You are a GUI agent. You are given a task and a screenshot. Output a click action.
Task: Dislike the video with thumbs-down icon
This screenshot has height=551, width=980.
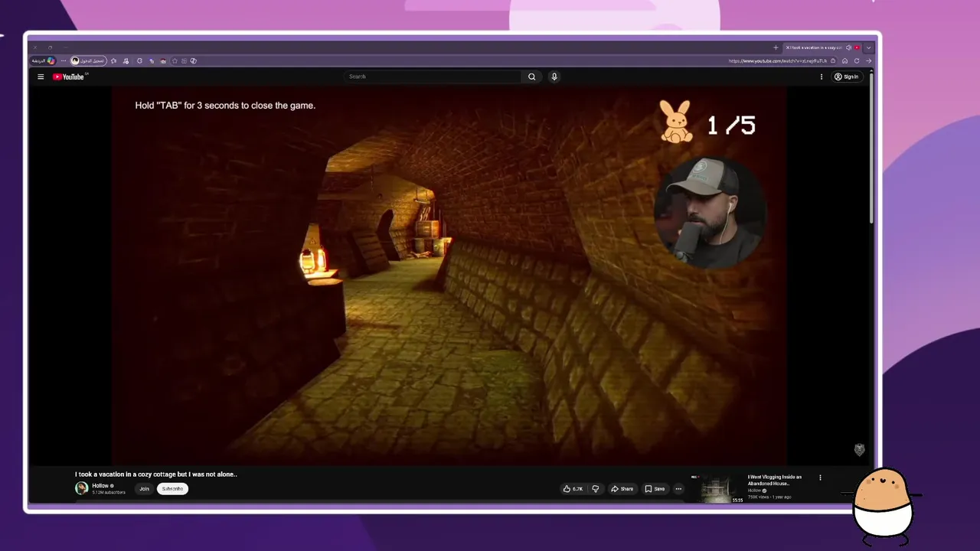pos(595,489)
